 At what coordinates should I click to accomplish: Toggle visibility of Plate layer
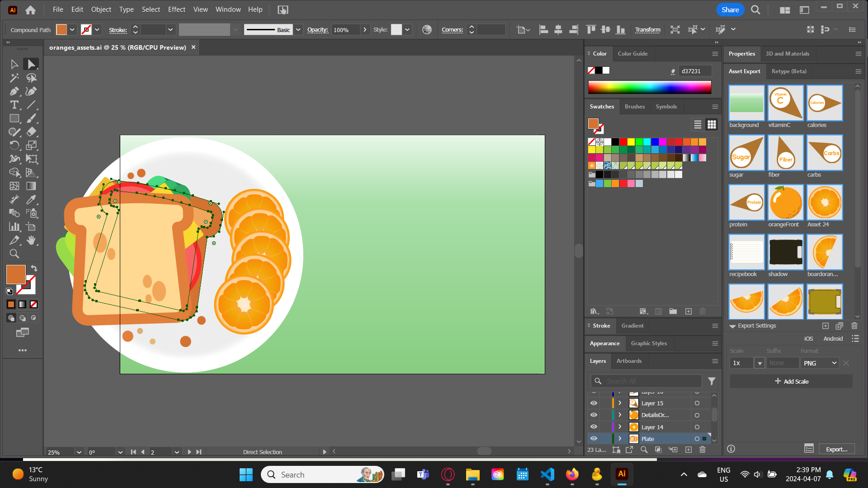594,439
